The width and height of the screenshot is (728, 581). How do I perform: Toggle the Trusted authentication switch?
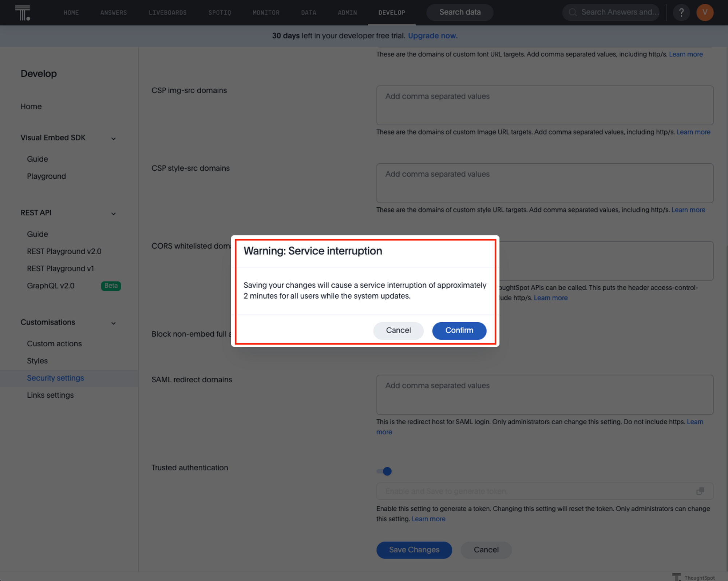pos(384,471)
